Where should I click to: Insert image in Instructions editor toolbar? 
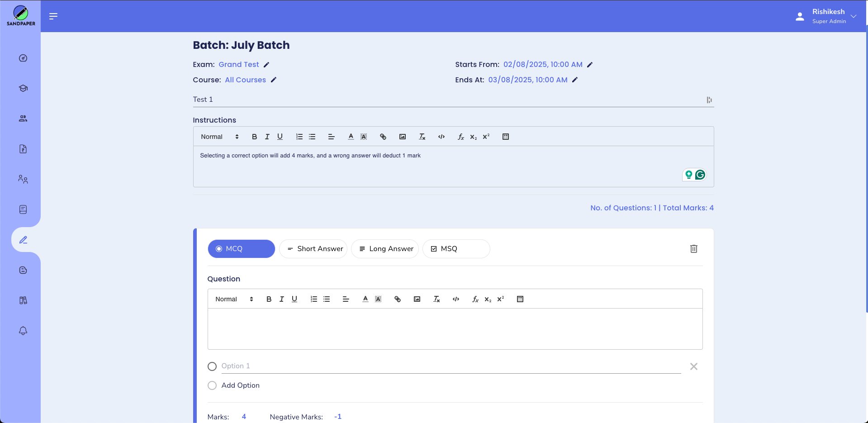pyautogui.click(x=403, y=137)
